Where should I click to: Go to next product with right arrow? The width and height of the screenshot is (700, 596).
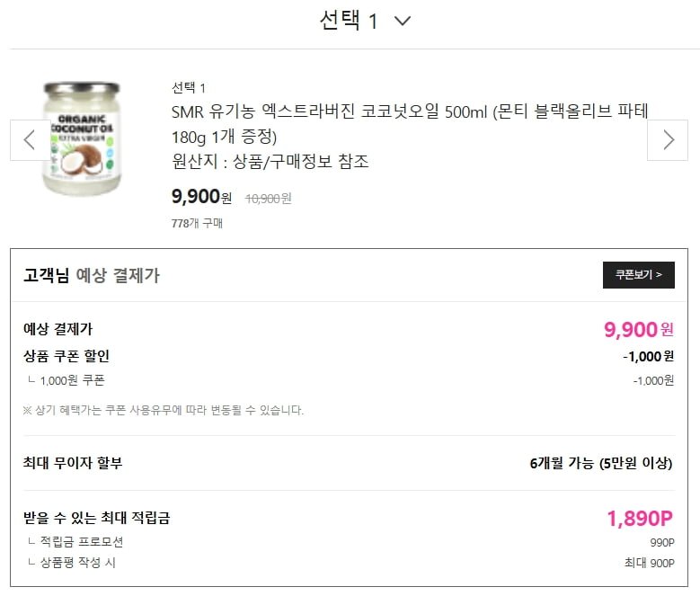pos(668,139)
